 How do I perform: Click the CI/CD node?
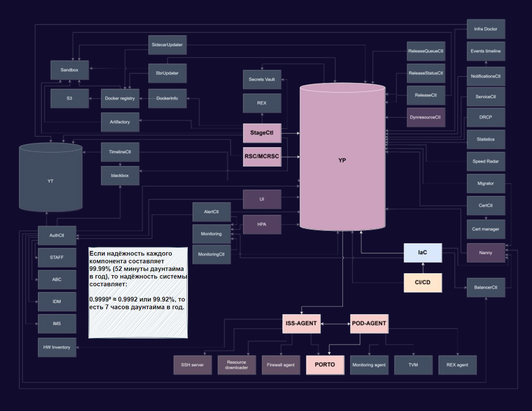pyautogui.click(x=423, y=283)
